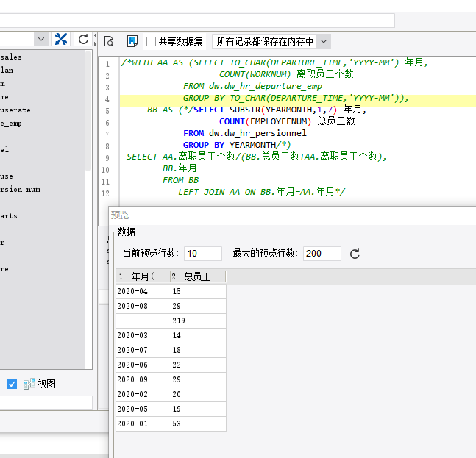This screenshot has height=458, width=476.
Task: Refresh the table list in left panel
Action: point(83,40)
